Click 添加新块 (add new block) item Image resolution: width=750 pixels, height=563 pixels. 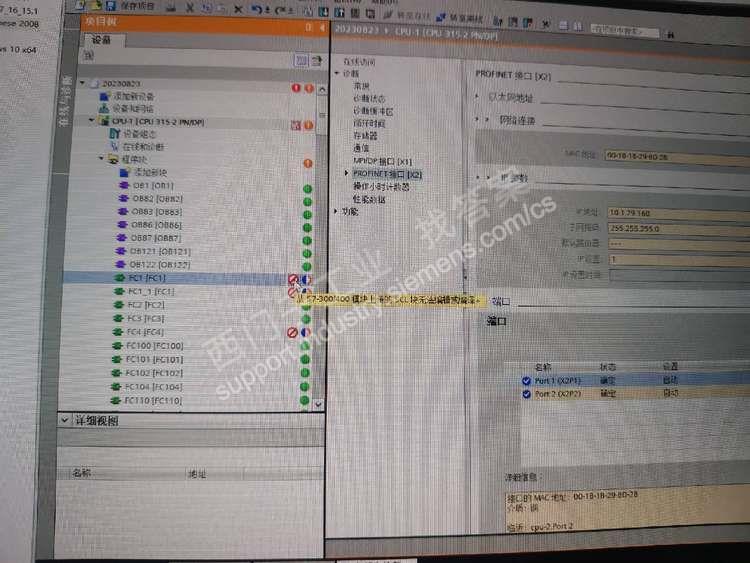143,172
